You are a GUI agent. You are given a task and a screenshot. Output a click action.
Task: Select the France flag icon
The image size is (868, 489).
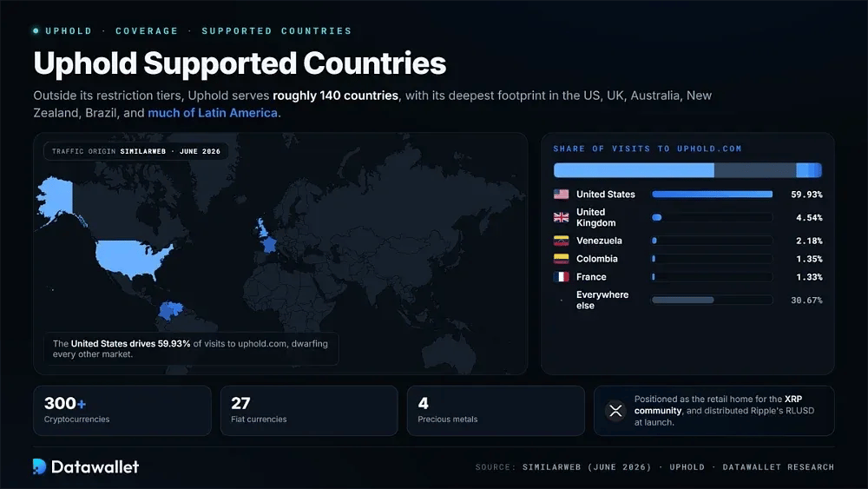click(x=561, y=277)
